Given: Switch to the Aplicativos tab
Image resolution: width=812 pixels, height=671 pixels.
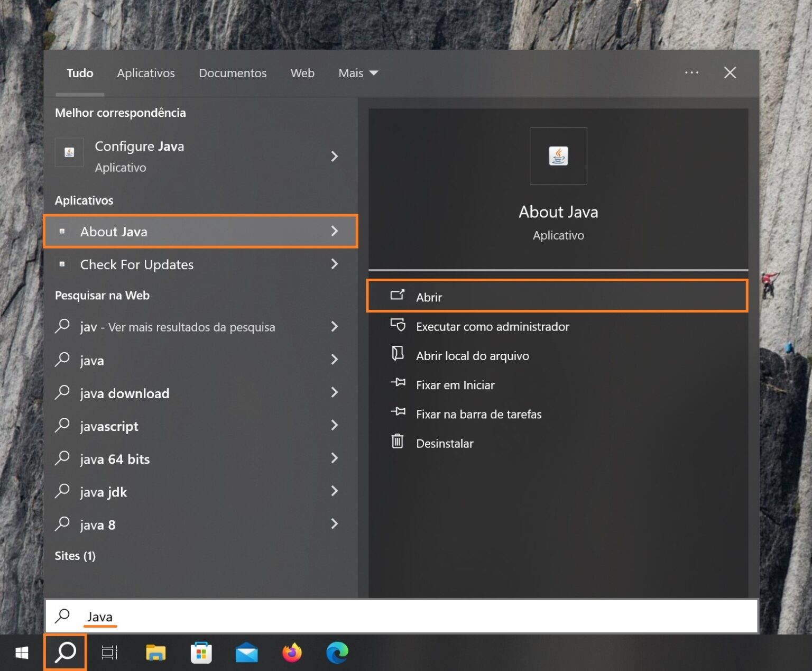Looking at the screenshot, I should [x=146, y=73].
